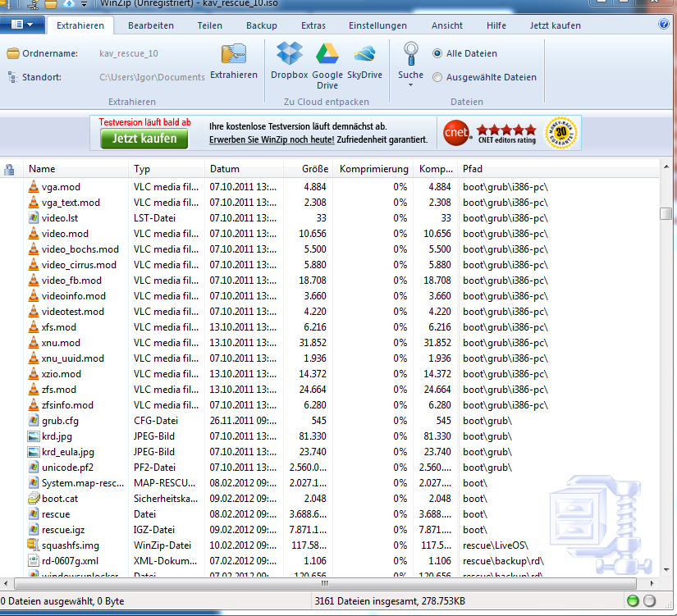The width and height of the screenshot is (677, 616).
Task: Click the image icon of krd.jpg
Action: pos(34,436)
